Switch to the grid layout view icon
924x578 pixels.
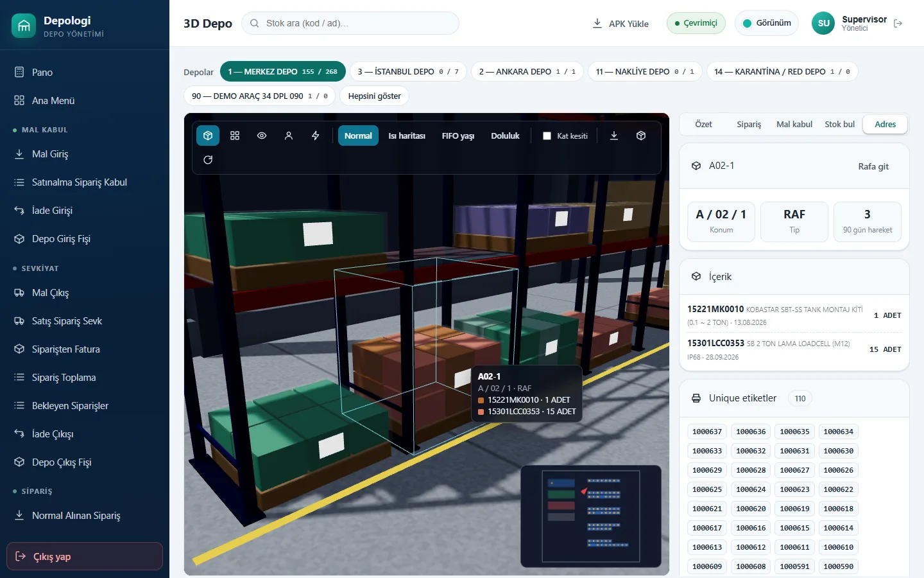point(235,136)
